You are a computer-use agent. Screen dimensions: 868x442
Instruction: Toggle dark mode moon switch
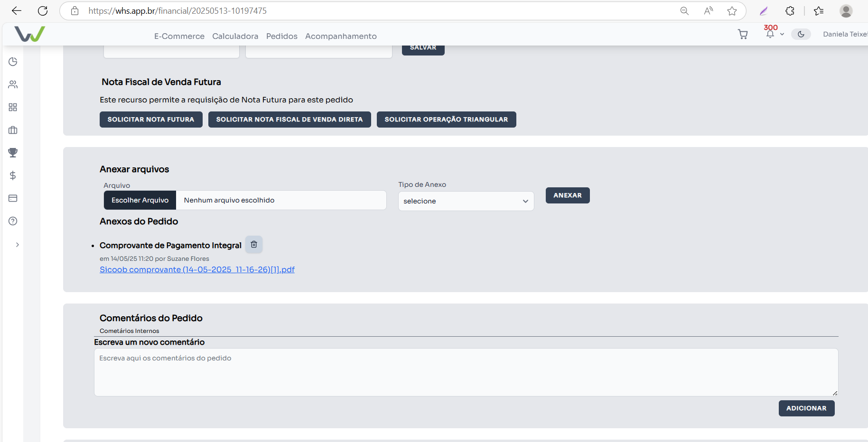point(801,34)
